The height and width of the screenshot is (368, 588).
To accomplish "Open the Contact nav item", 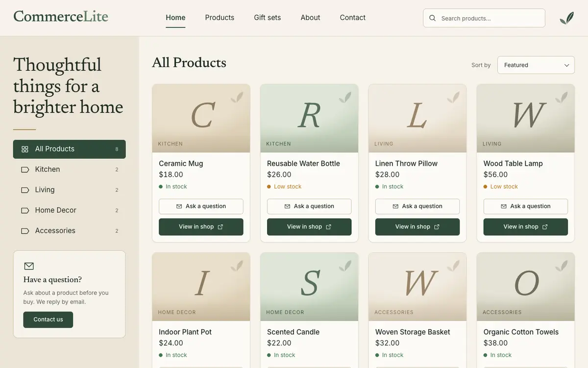I will (x=353, y=18).
